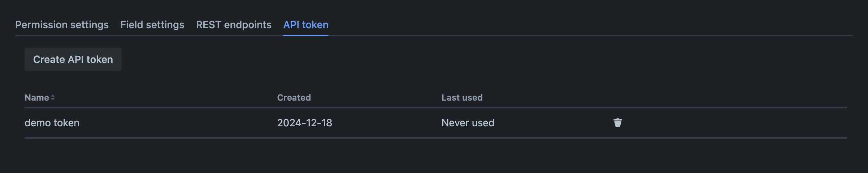Delete the demo token using trash icon
This screenshot has width=868, height=173.
[617, 123]
